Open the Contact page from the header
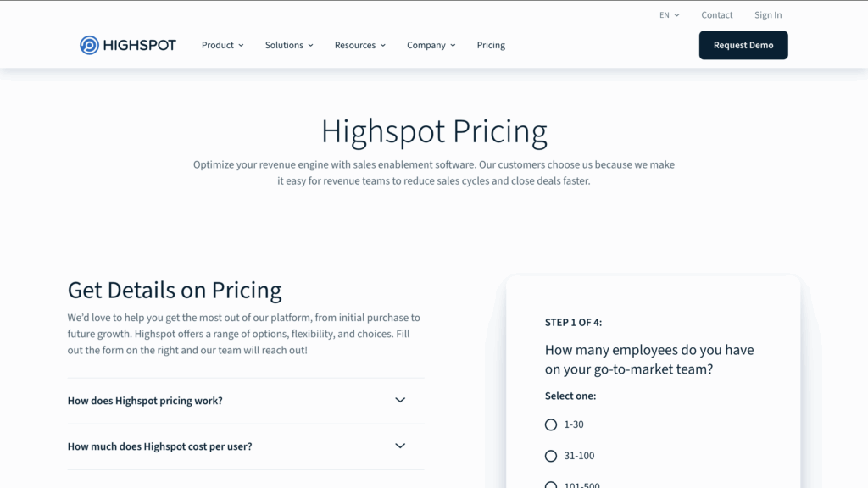 pos(716,14)
